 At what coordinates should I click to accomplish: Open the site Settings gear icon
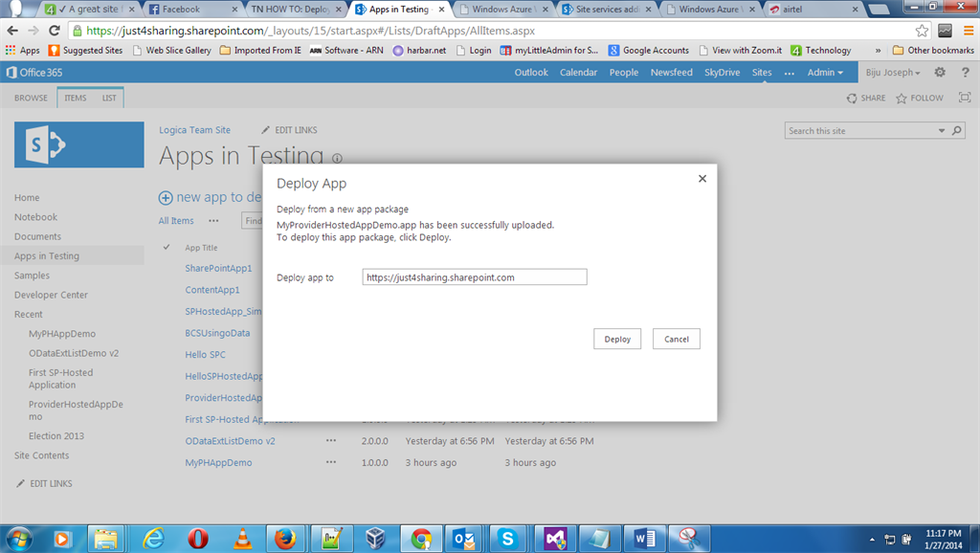click(x=939, y=72)
